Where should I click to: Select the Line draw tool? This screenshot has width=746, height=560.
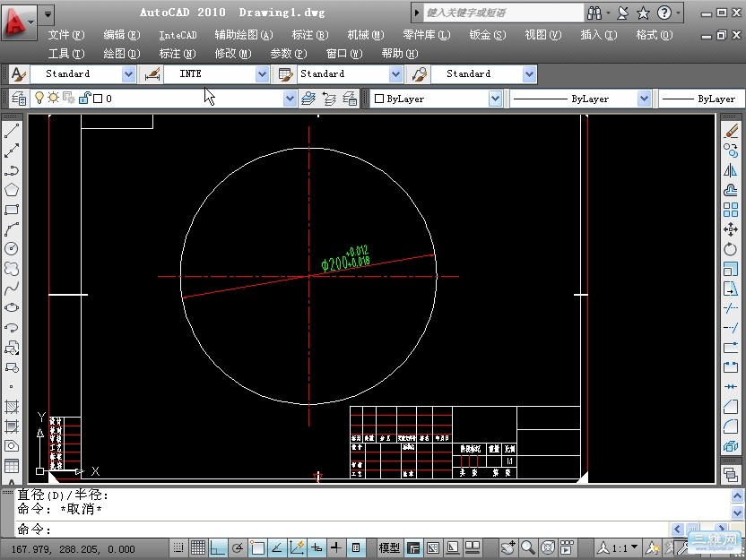[12, 131]
